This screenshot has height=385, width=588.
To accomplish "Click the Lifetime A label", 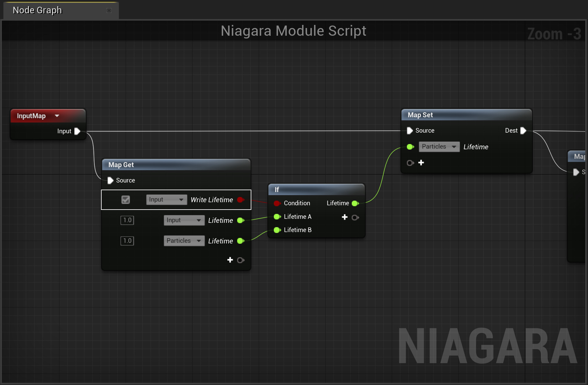I will 298,217.
